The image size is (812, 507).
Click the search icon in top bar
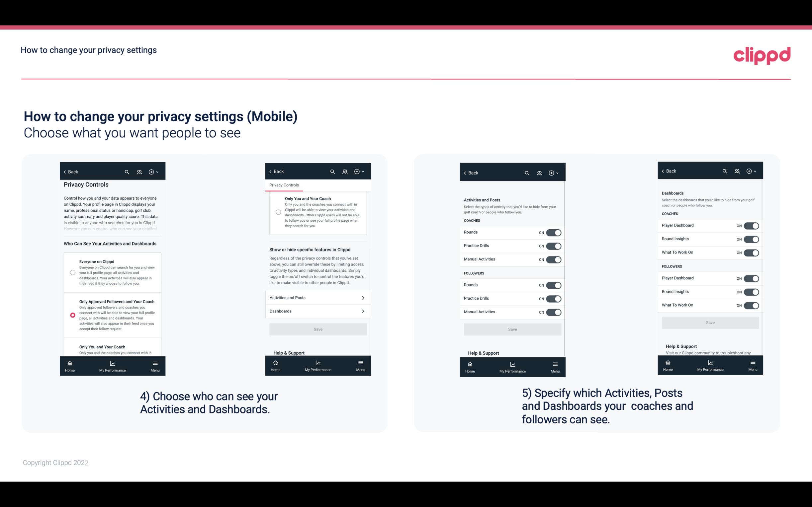pyautogui.click(x=126, y=172)
